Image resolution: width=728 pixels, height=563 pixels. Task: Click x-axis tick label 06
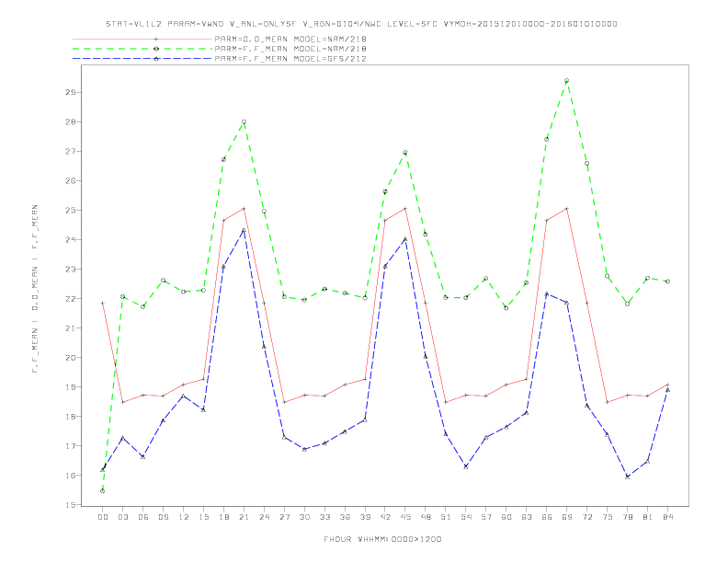(x=143, y=517)
